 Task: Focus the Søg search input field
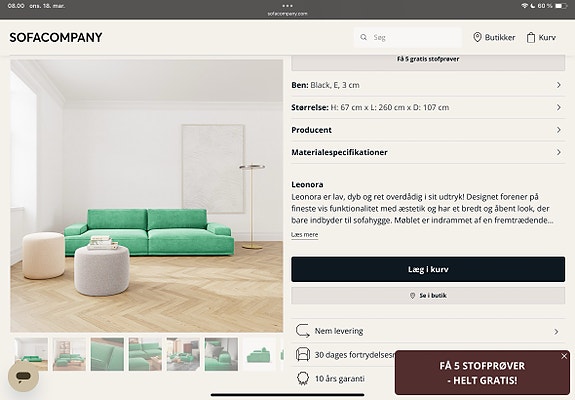[x=408, y=37]
